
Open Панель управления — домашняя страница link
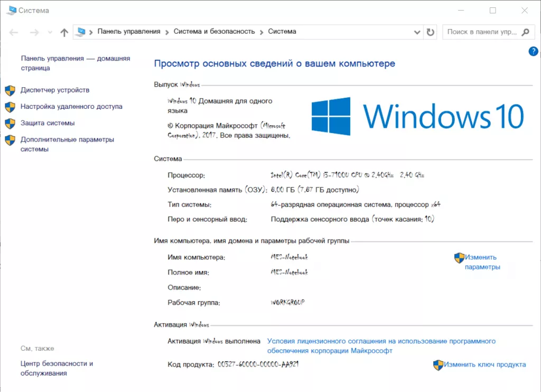(x=75, y=63)
